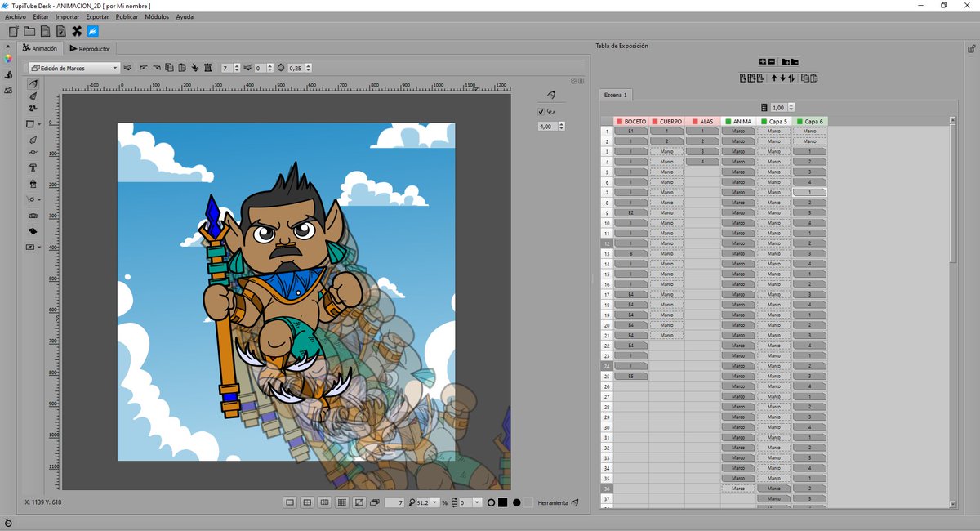Select the Rectangle shape tool
Viewport: 980px width, 531px height.
point(30,124)
